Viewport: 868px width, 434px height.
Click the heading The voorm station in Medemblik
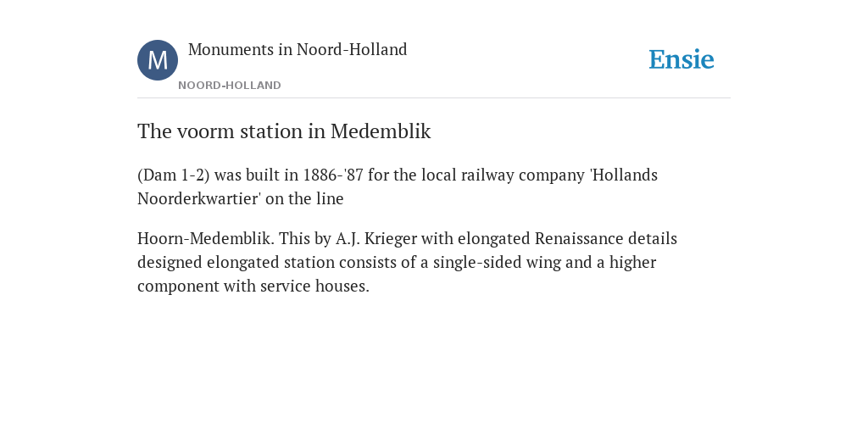284,131
